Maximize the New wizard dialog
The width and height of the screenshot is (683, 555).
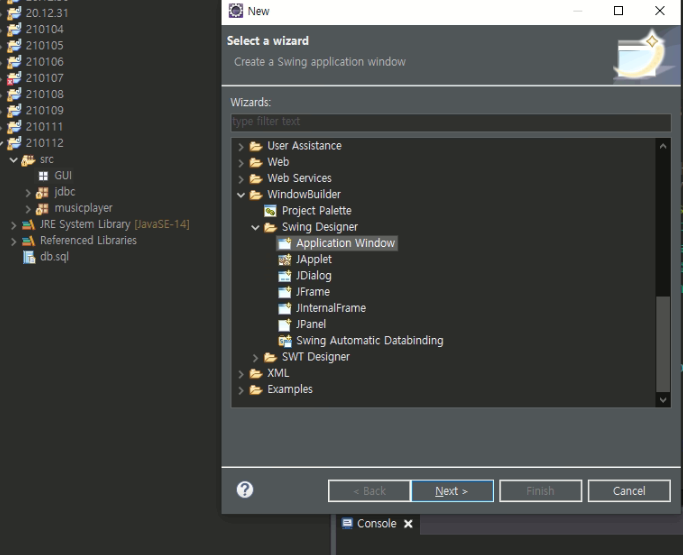click(x=618, y=11)
